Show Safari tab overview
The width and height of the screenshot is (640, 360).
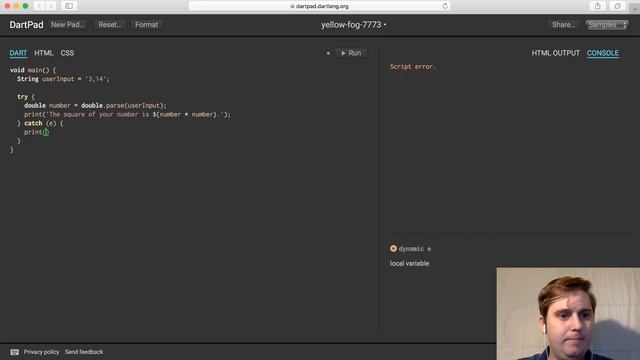coord(617,6)
